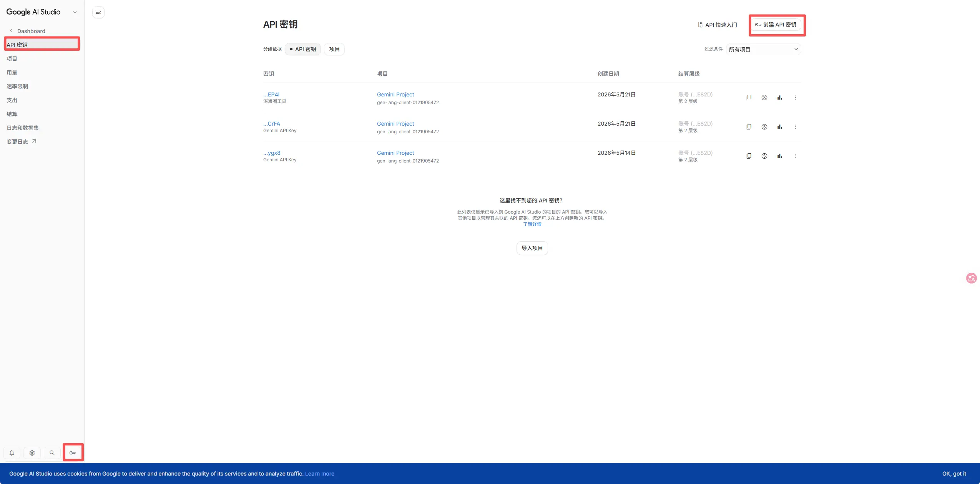The width and height of the screenshot is (980, 484).
Task: Open billing for the ...ygx8 key
Action: [764, 156]
